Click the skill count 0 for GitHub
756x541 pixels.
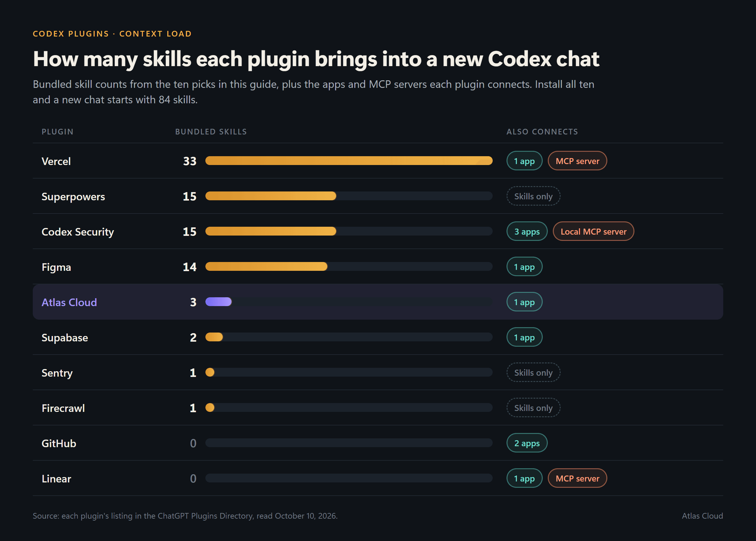pos(193,443)
